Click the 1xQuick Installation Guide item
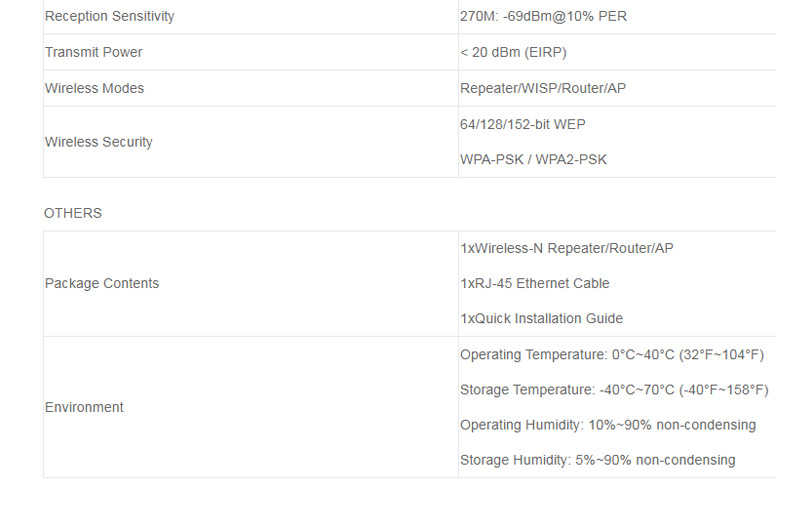The image size is (790, 507). [541, 318]
